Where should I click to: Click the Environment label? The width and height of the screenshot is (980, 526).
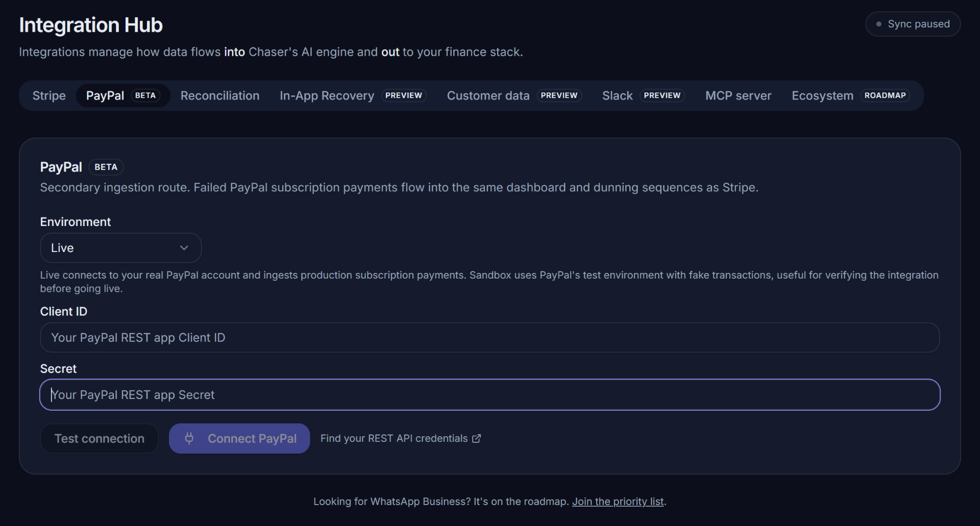[76, 222]
